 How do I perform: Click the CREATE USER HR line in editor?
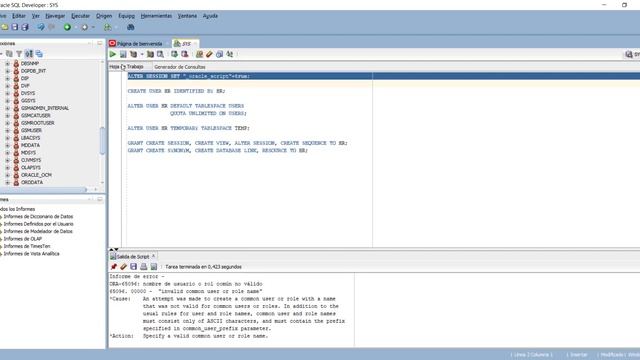pos(176,91)
